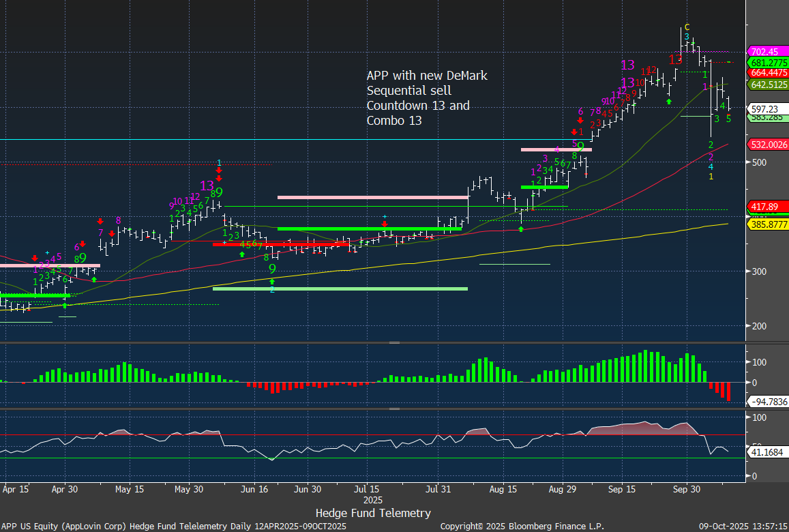This screenshot has height=532, width=789.
Task: Select the Jul 15 date on time axis
Action: click(x=367, y=489)
